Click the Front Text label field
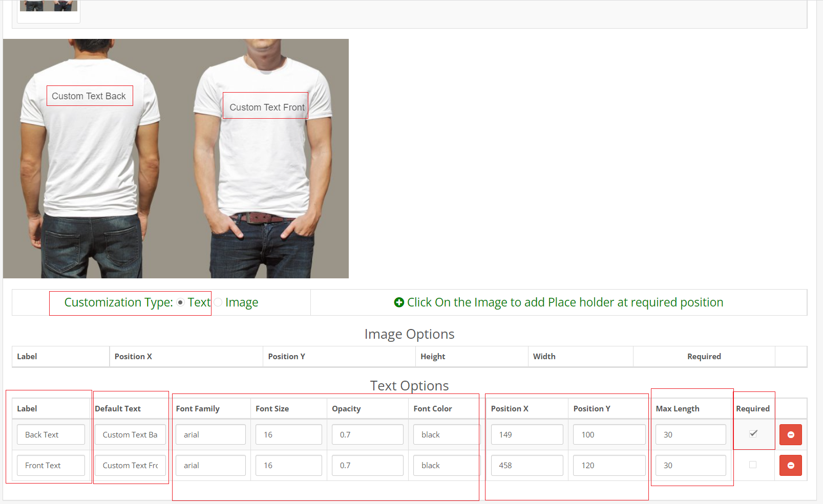 click(51, 465)
